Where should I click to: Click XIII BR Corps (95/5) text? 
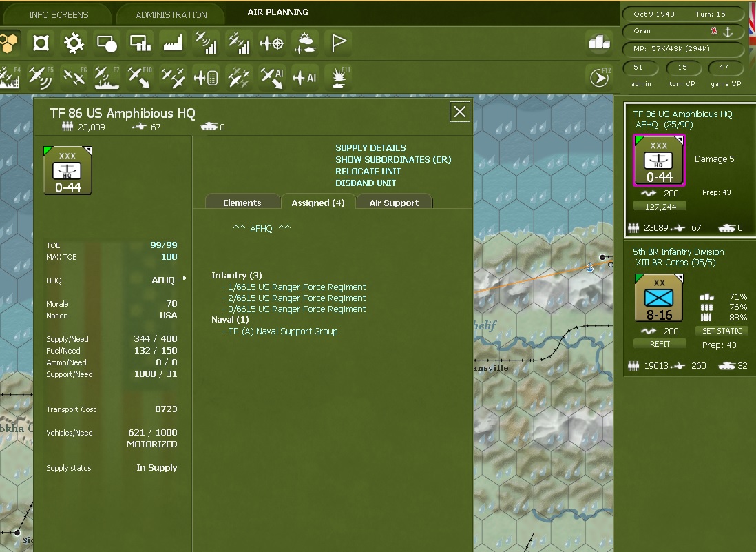pos(675,263)
